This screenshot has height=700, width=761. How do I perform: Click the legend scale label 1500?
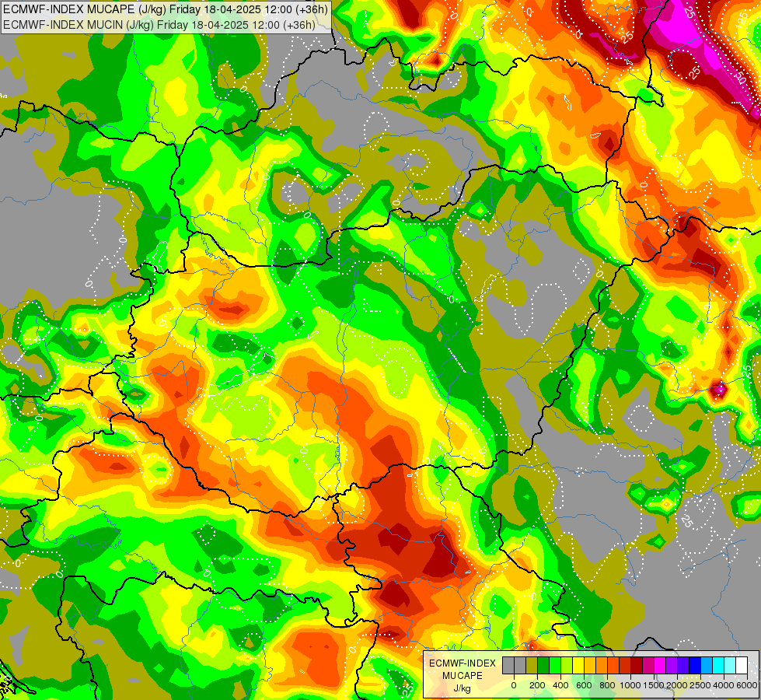[655, 685]
